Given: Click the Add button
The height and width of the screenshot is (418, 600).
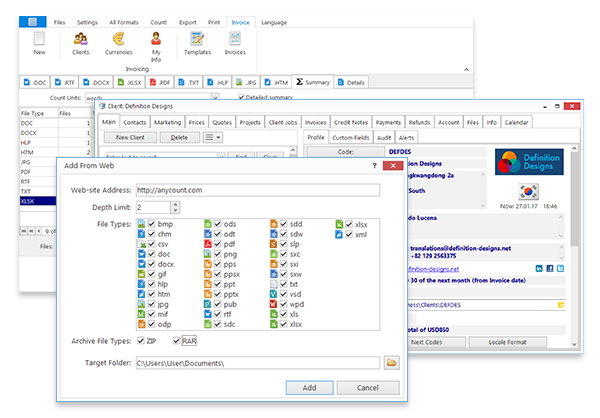Looking at the screenshot, I should [x=310, y=388].
